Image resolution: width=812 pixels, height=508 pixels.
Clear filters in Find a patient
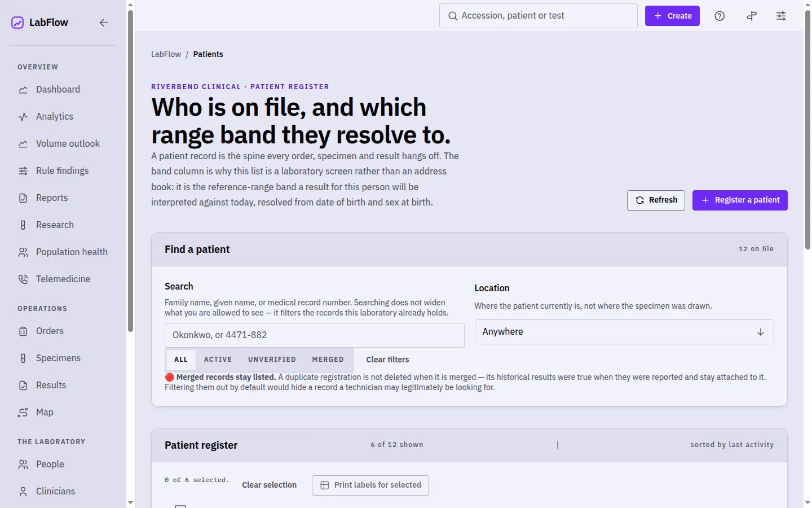point(388,360)
